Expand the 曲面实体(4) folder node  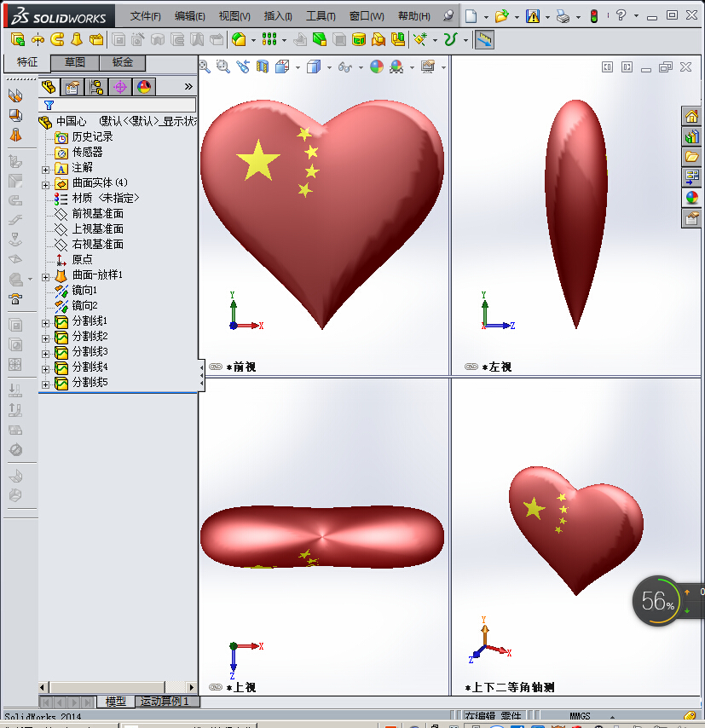point(44,184)
